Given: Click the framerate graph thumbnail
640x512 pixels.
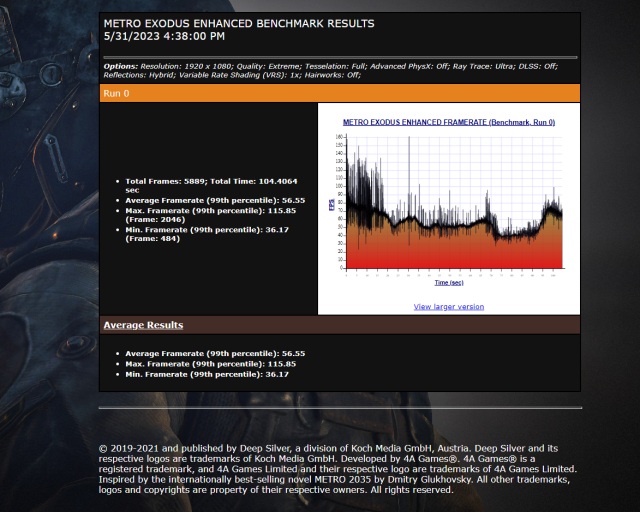Looking at the screenshot, I should point(449,202).
